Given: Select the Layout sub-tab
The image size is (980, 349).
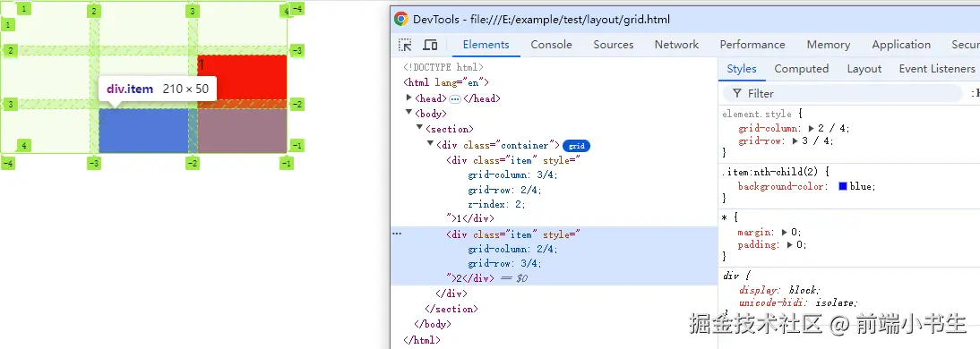Looking at the screenshot, I should coord(864,69).
